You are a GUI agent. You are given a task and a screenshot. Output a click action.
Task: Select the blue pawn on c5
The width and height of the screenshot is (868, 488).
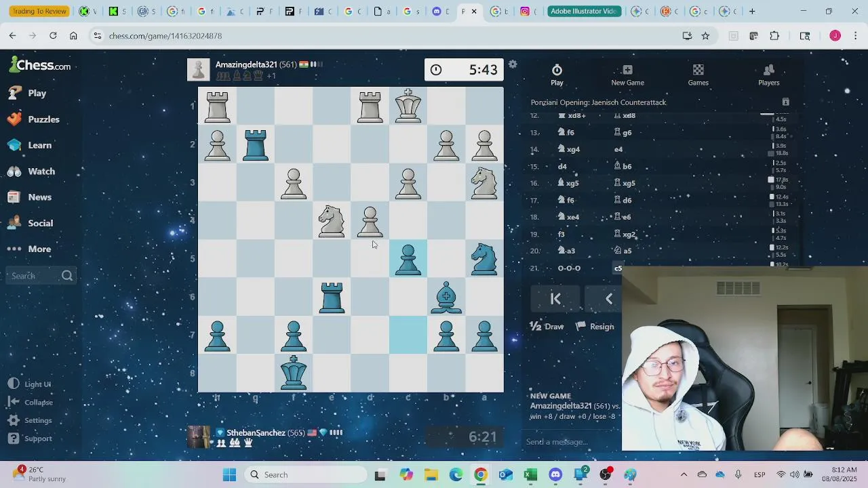[408, 259]
